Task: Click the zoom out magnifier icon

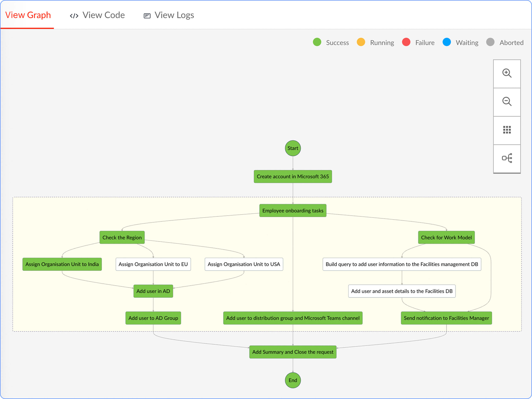Action: pos(507,101)
